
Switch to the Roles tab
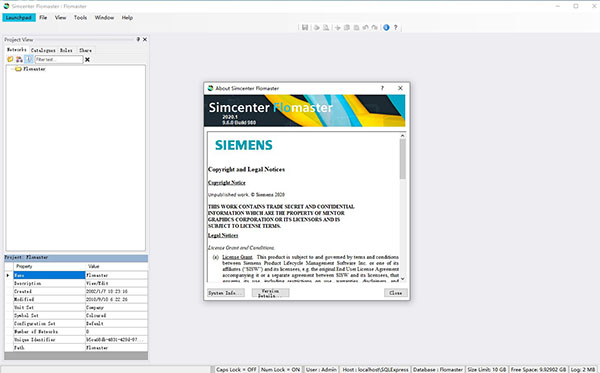pos(66,50)
